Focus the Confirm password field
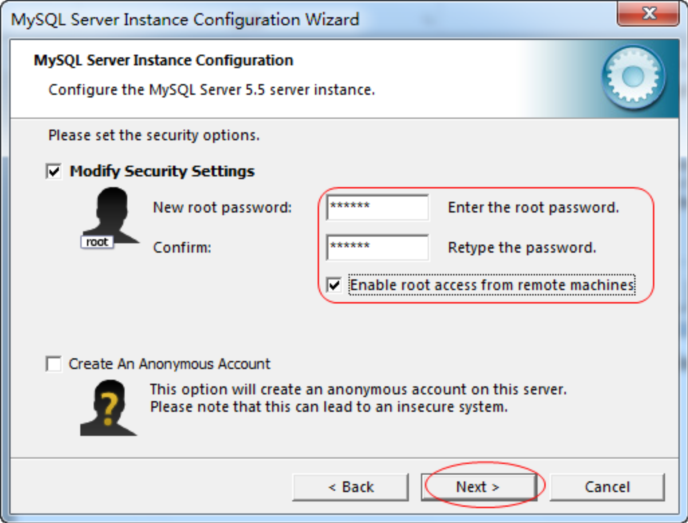 [x=377, y=247]
